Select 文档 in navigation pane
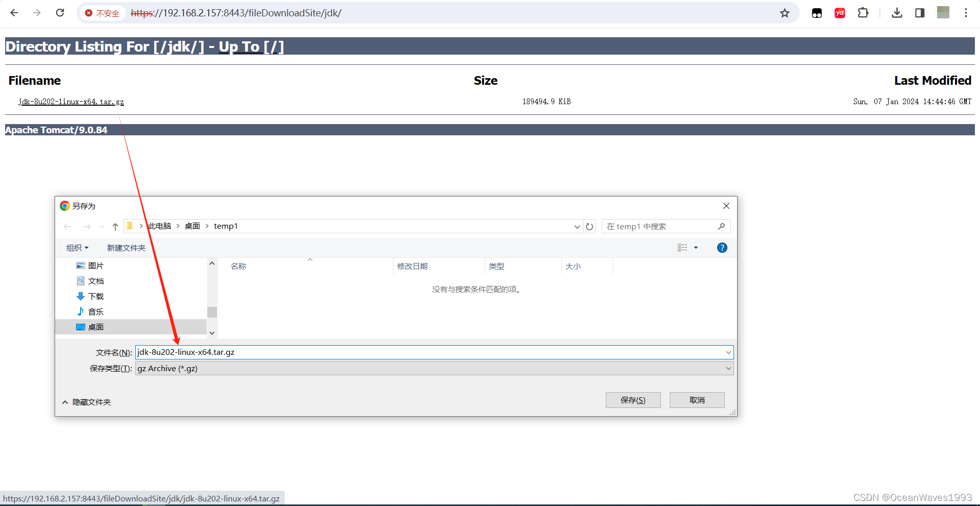Viewport: 980px width, 506px height. click(x=96, y=281)
